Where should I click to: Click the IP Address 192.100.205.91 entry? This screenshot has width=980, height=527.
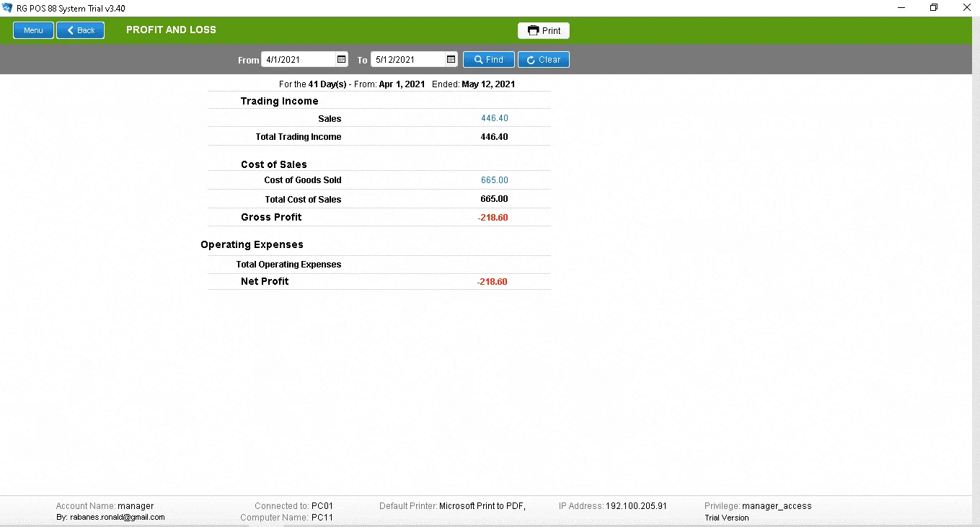click(x=613, y=506)
